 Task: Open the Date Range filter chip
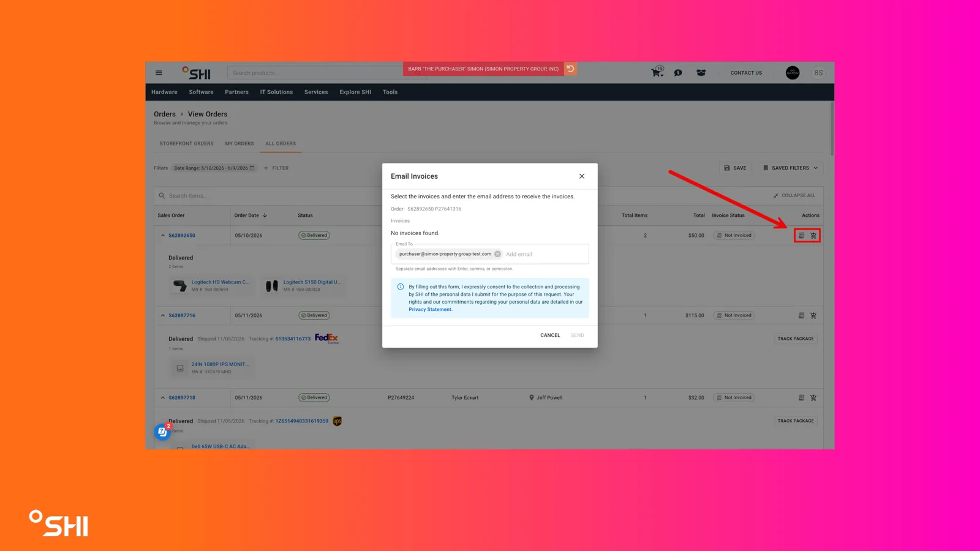pos(214,168)
